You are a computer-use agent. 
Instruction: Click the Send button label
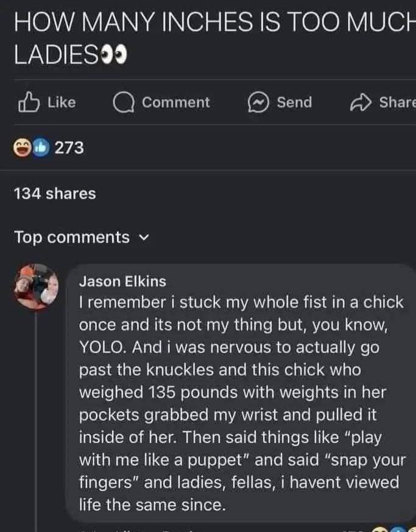coord(294,102)
